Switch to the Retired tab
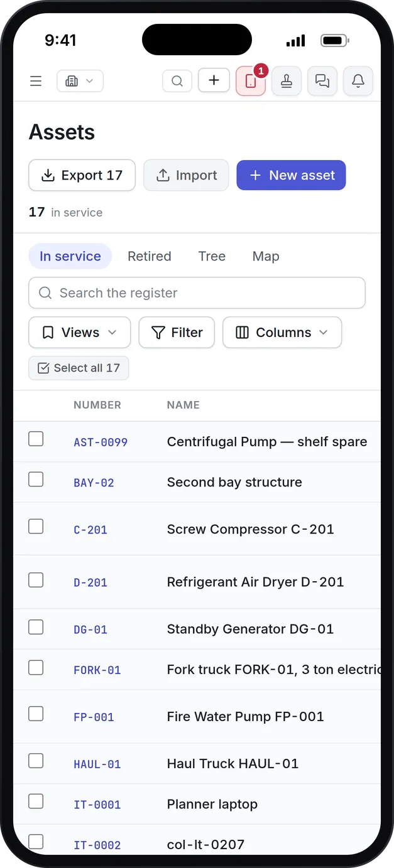Screen dimensions: 394x868 point(150,256)
